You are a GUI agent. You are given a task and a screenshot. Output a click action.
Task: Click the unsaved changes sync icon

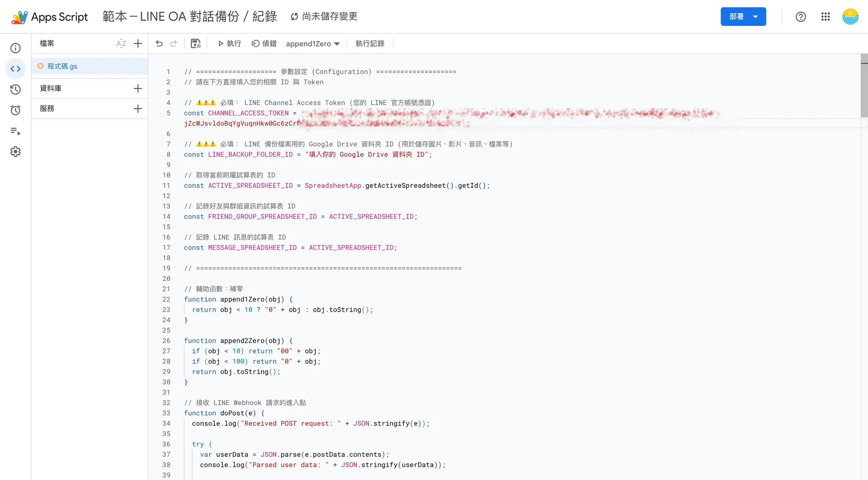click(x=294, y=17)
